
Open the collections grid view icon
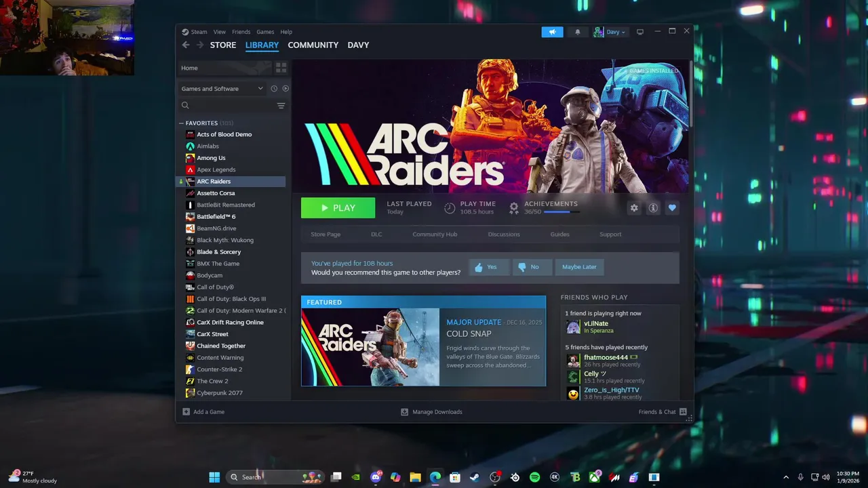[281, 68]
